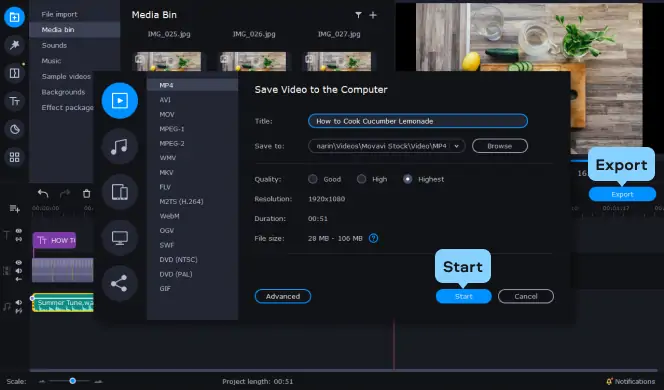This screenshot has width=664, height=390.
Task: Open the Media Bin filter dropdown
Action: pyautogui.click(x=358, y=15)
